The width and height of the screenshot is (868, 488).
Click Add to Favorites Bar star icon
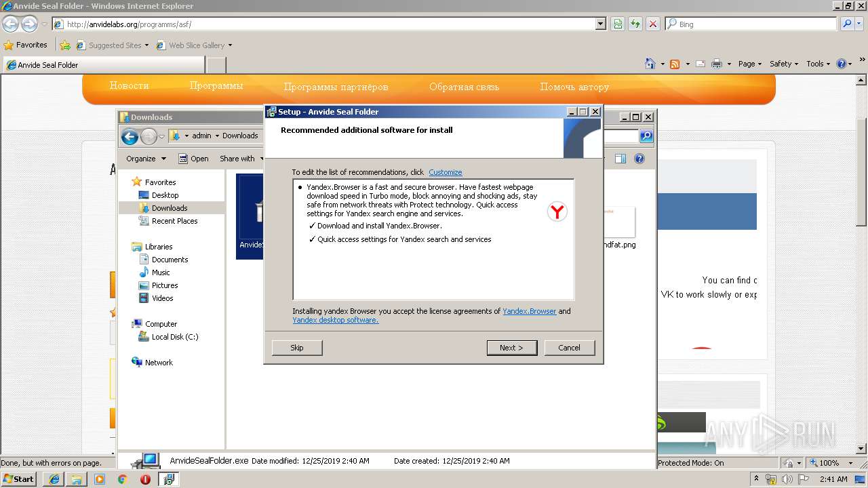click(65, 45)
